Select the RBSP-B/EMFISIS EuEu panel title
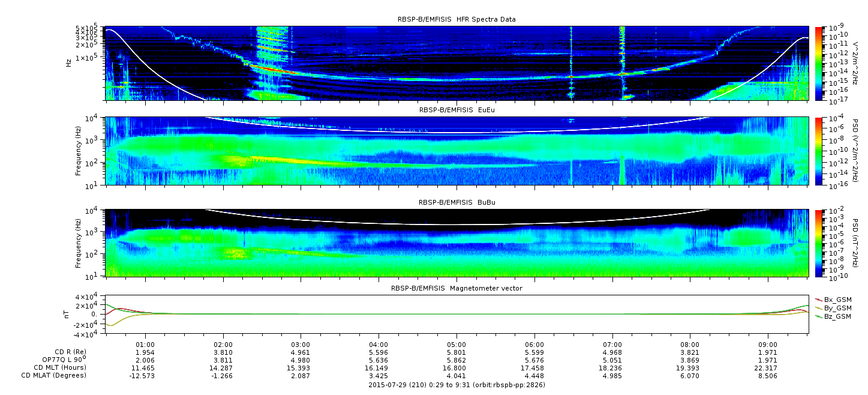Screen dimensions: 868x395 pyautogui.click(x=456, y=110)
